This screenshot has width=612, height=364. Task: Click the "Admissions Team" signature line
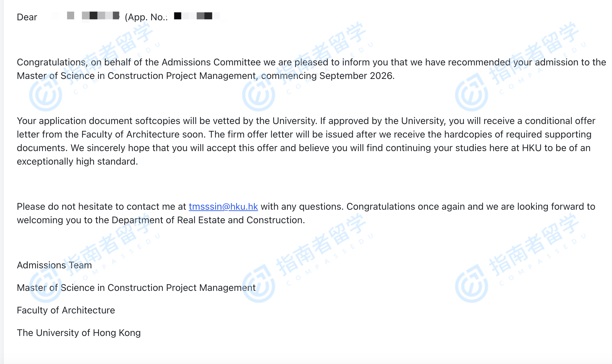pos(54,265)
